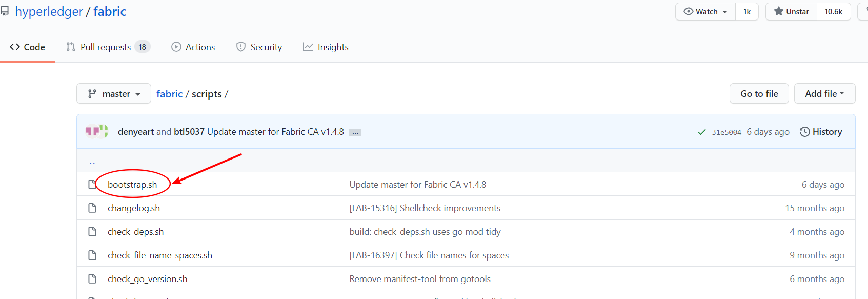Open the 10.6k stargazers count
Image resolution: width=868 pixels, height=299 pixels.
[x=834, y=11]
